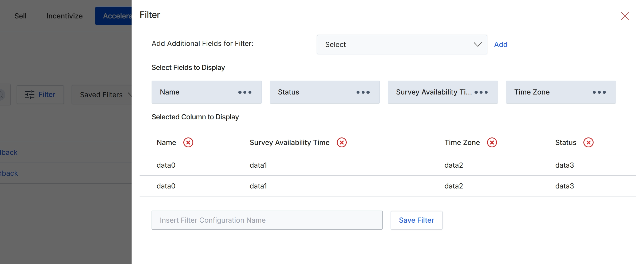Click the 'Select Fields to Display' heading
The image size is (644, 264).
188,68
